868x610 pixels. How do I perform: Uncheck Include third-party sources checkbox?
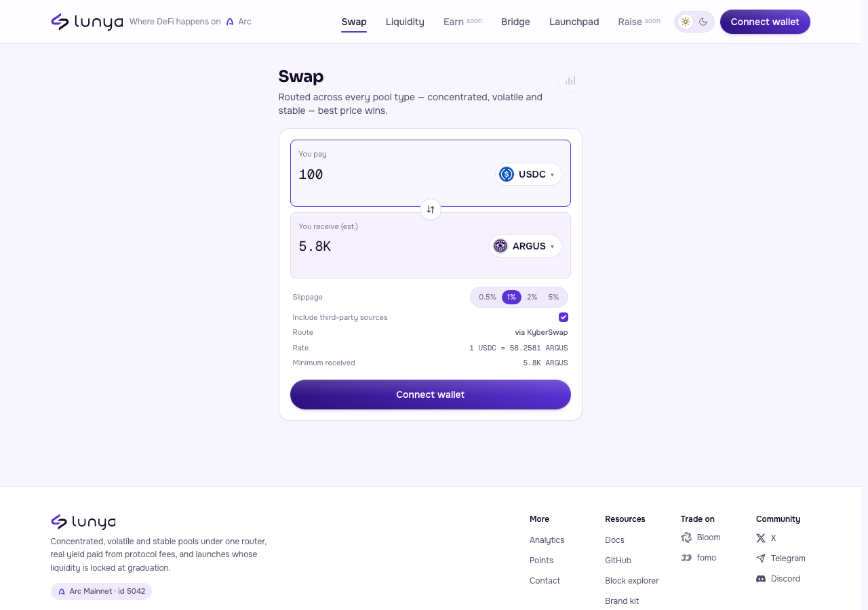pyautogui.click(x=564, y=317)
